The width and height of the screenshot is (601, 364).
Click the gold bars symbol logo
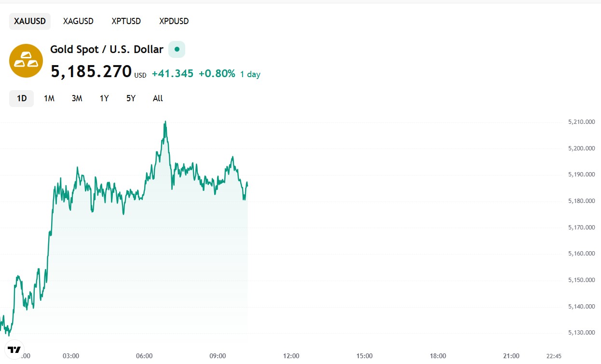point(26,61)
